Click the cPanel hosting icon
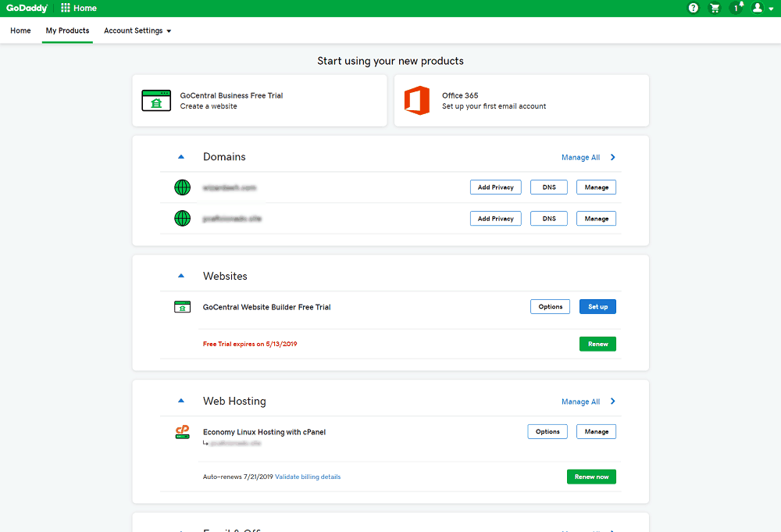Image resolution: width=781 pixels, height=532 pixels. 182,432
